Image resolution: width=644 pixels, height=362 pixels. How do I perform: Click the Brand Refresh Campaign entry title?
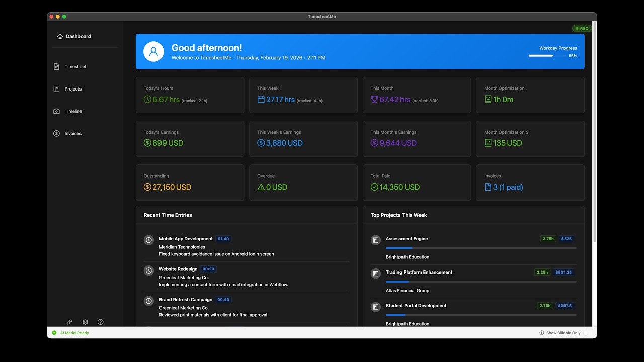(186, 300)
